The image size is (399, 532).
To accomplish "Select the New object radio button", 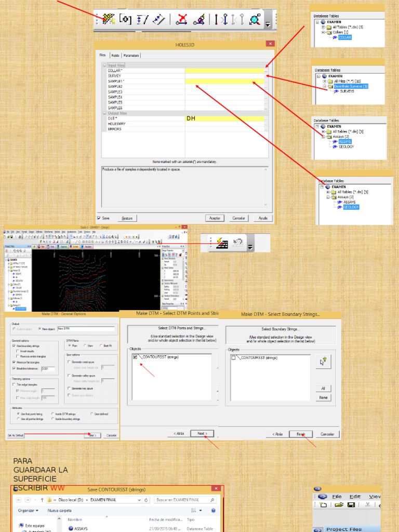I will pos(39,329).
